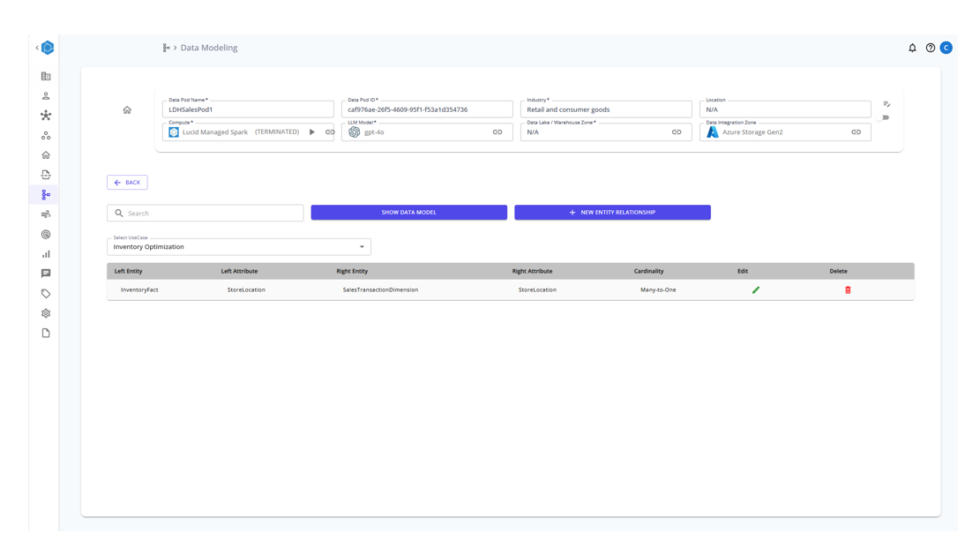Delete the InventoryFact relationship with trash icon

point(848,290)
